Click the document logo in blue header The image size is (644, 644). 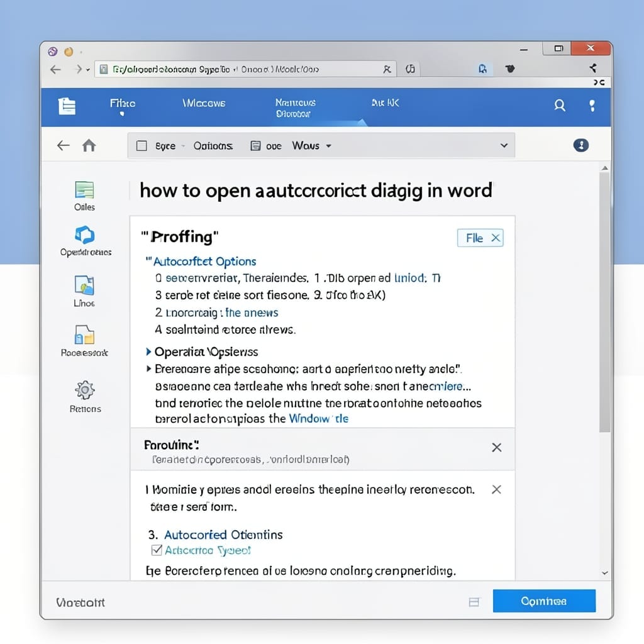pos(67,106)
